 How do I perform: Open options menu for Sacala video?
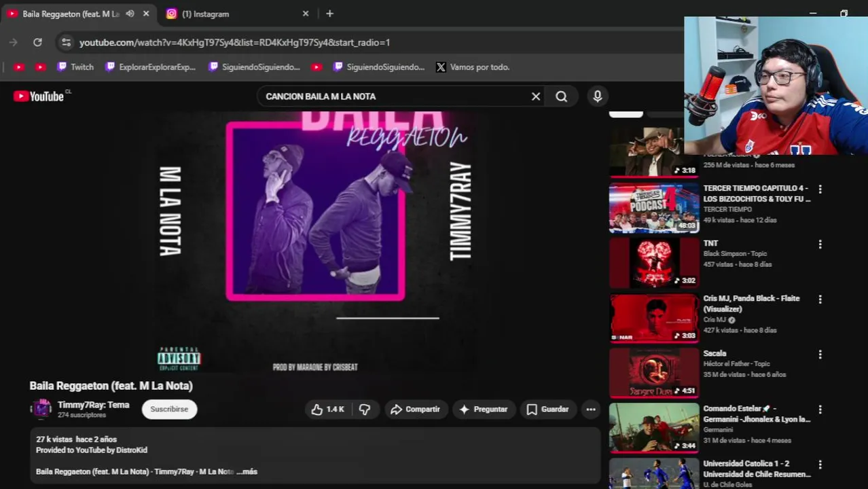coord(820,355)
